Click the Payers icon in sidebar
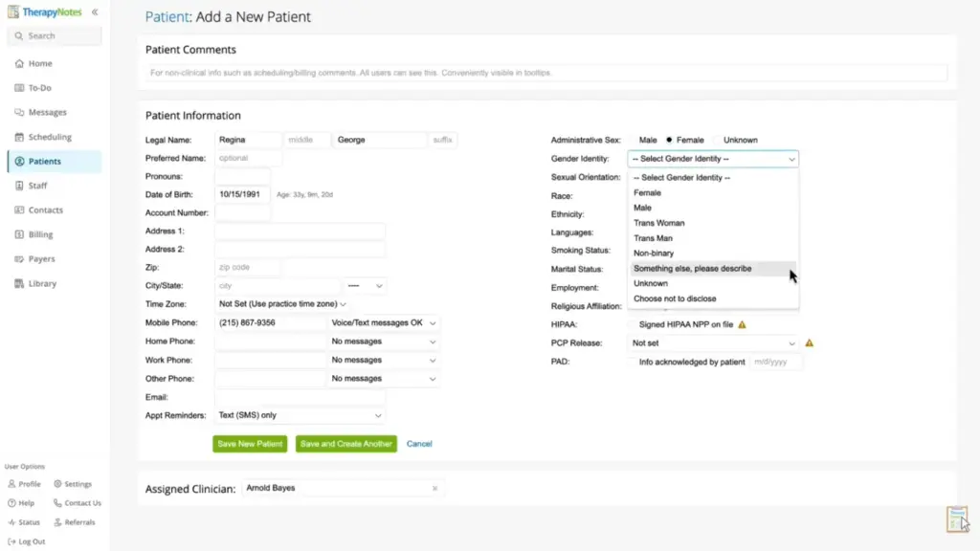980x551 pixels. 19,258
